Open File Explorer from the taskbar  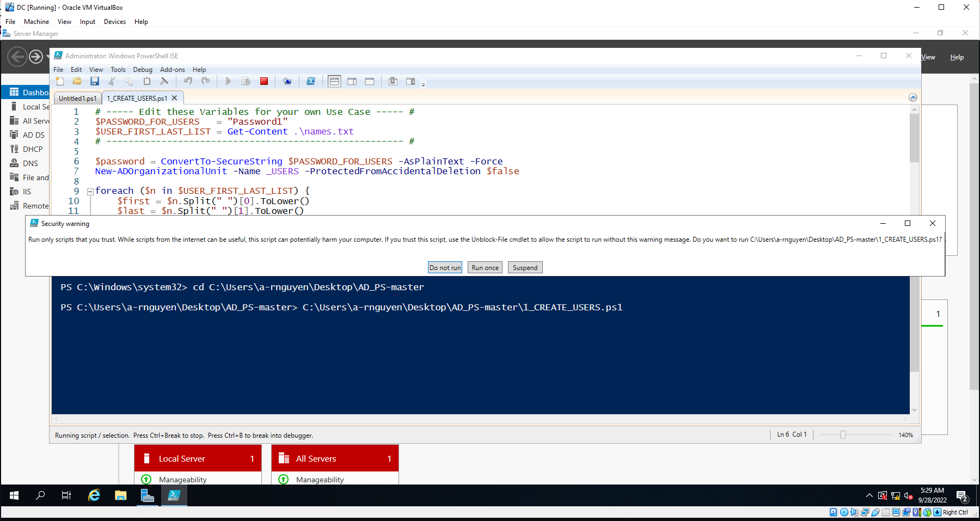click(121, 495)
